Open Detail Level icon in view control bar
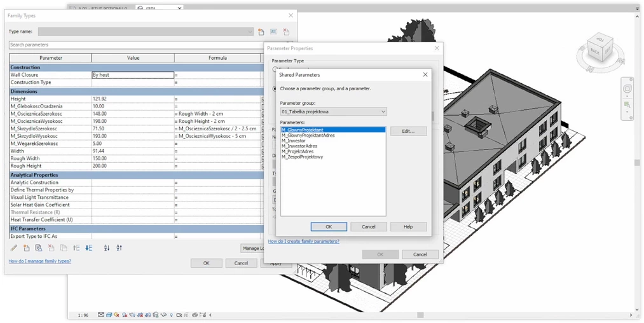The height and width of the screenshot is (323, 644). [x=101, y=315]
